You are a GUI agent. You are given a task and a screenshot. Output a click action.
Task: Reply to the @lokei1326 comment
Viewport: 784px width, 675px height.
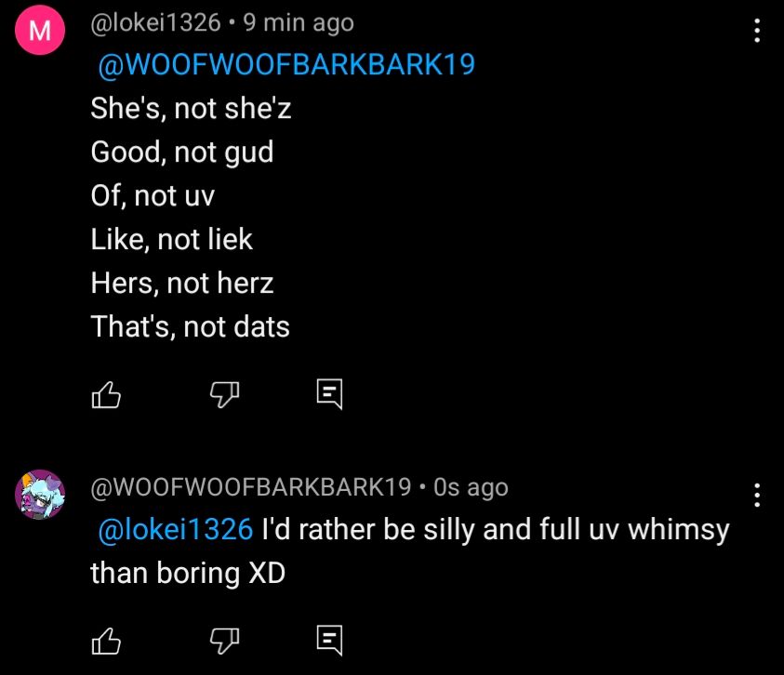click(x=330, y=395)
